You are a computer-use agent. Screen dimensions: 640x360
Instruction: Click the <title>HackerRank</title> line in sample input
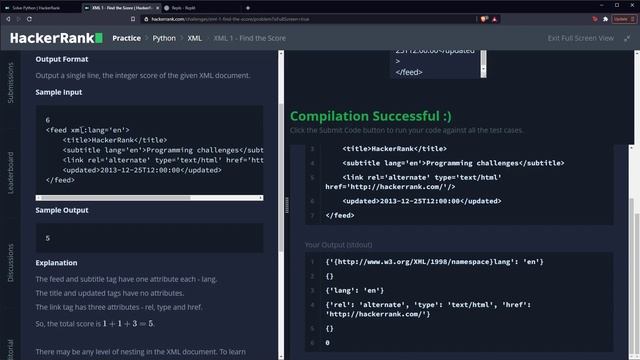click(115, 140)
